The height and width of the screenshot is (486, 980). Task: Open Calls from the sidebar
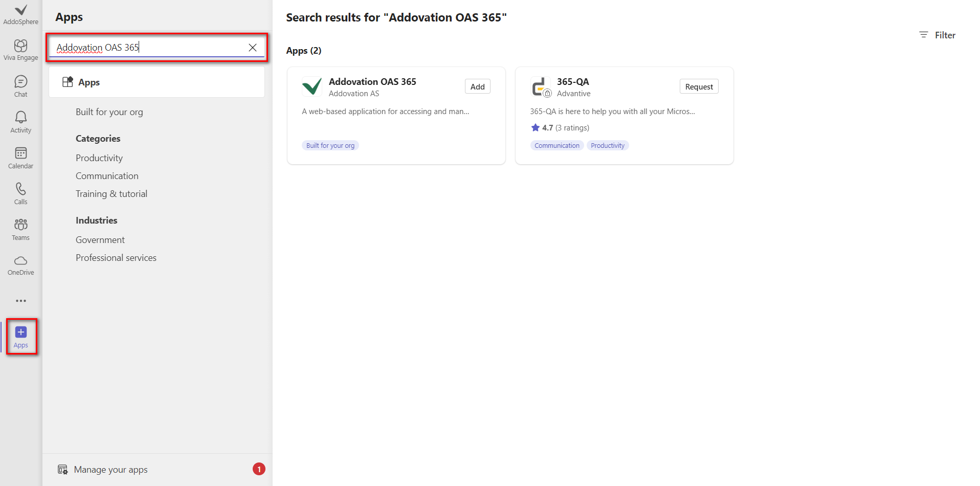(x=20, y=193)
